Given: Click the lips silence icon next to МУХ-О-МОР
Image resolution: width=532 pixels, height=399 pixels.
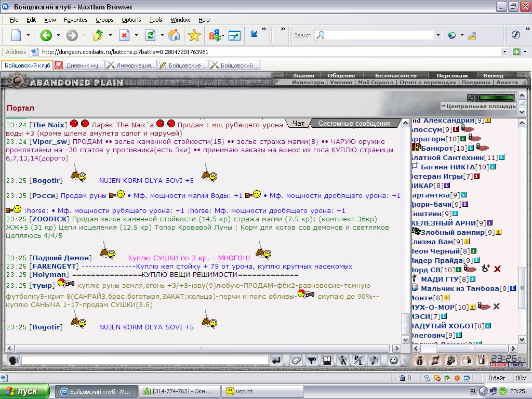Looking at the screenshot, I should pyautogui.click(x=484, y=307).
